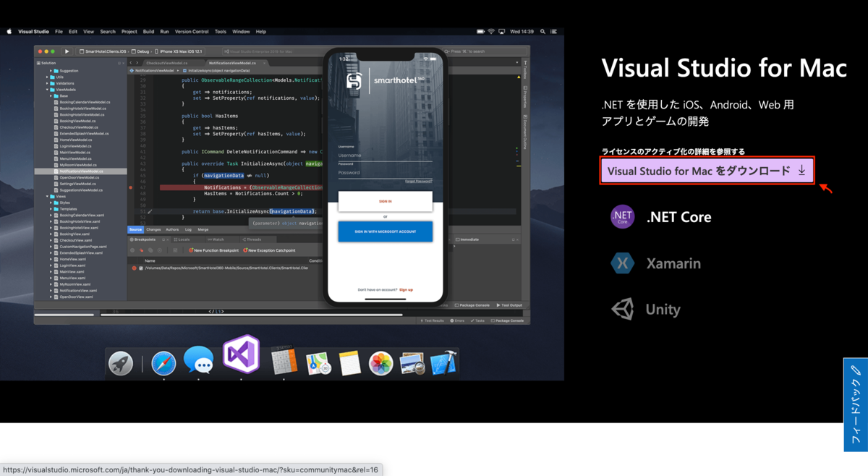The height and width of the screenshot is (476, 868).
Task: Click Sign in with Microsoft Account button
Action: (385, 231)
